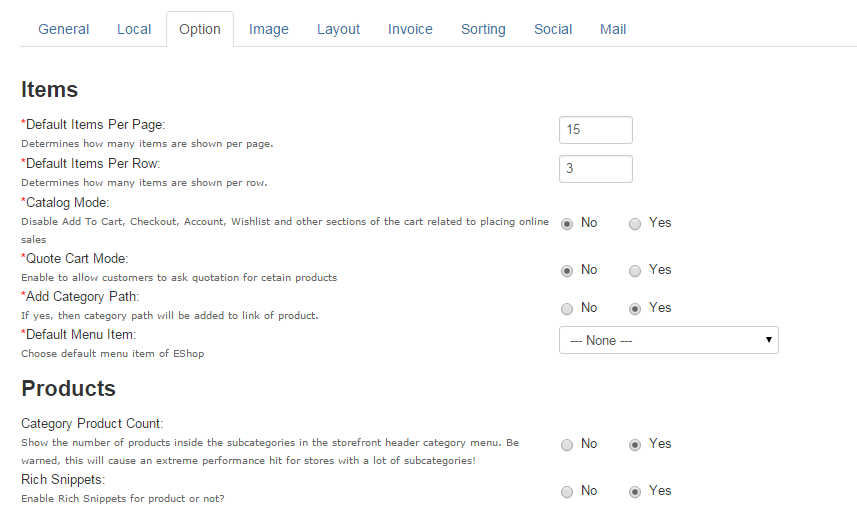Viewport: 857px width, 510px height.
Task: Select the Mail tab
Action: [x=613, y=29]
